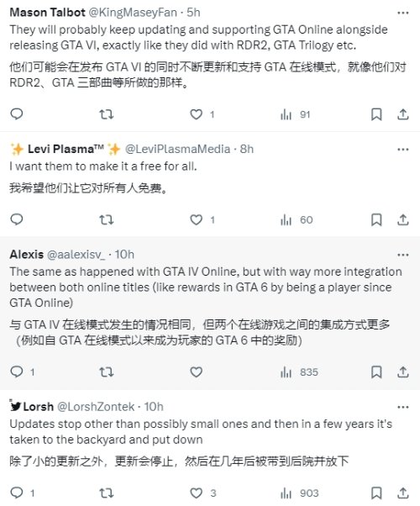Image resolution: width=420 pixels, height=506 pixels.
Task: Open Mason Talbot's profile name
Action: pos(47,13)
